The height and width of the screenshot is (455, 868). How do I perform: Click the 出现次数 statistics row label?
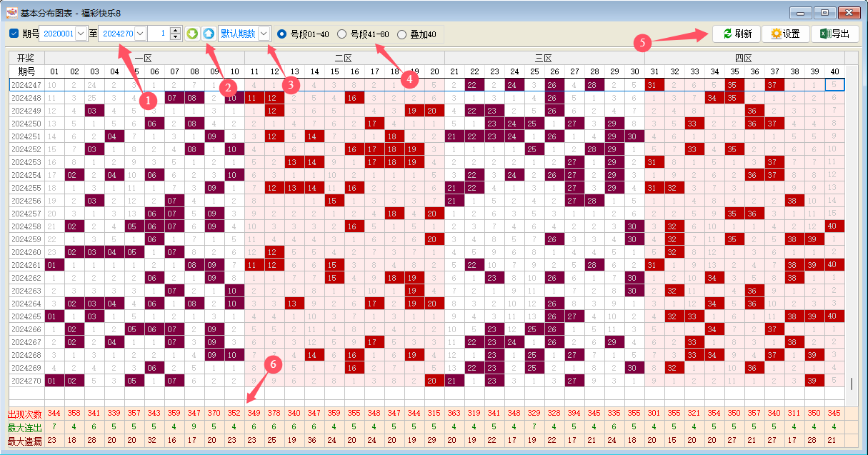click(24, 414)
